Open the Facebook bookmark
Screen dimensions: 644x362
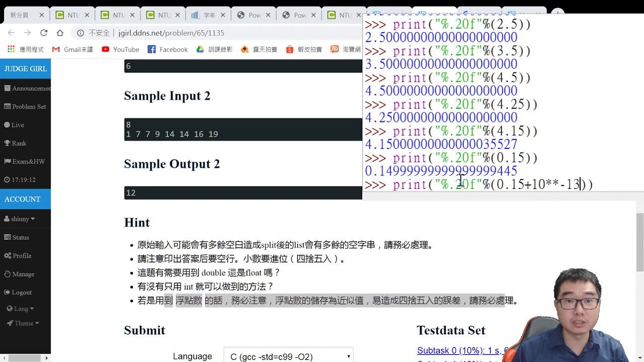coord(168,49)
